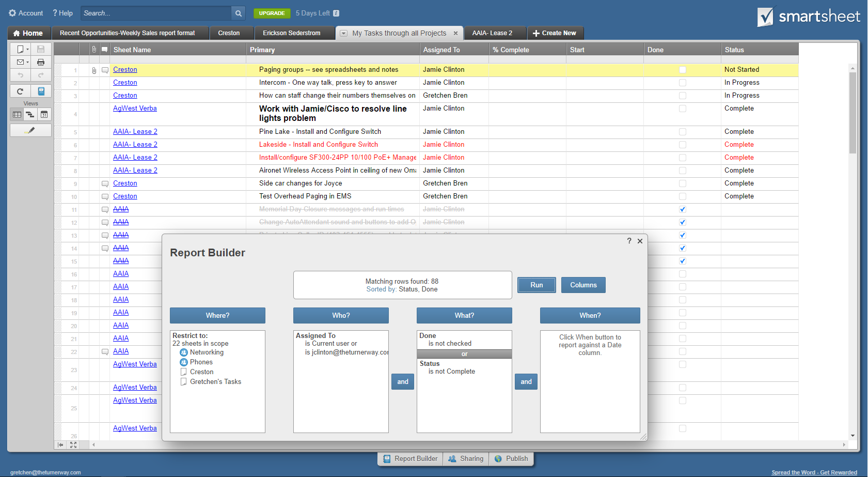Toggle Done checkbox for row 4

(683, 109)
